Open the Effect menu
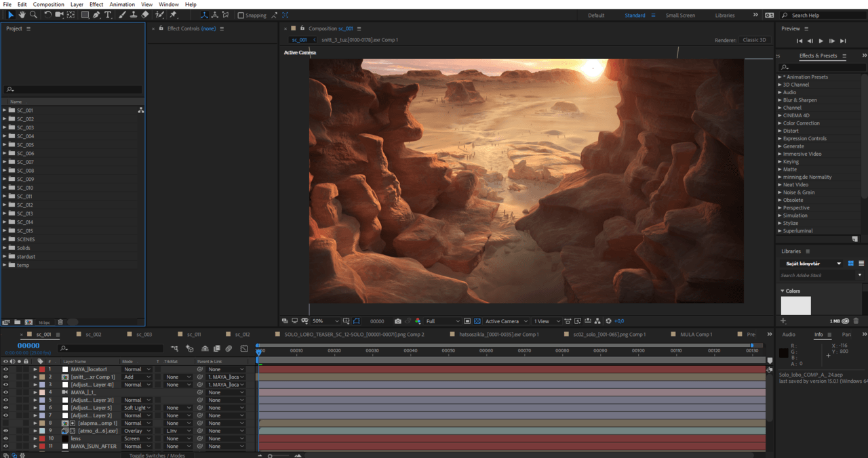Image resolution: width=868 pixels, height=458 pixels. coord(96,4)
